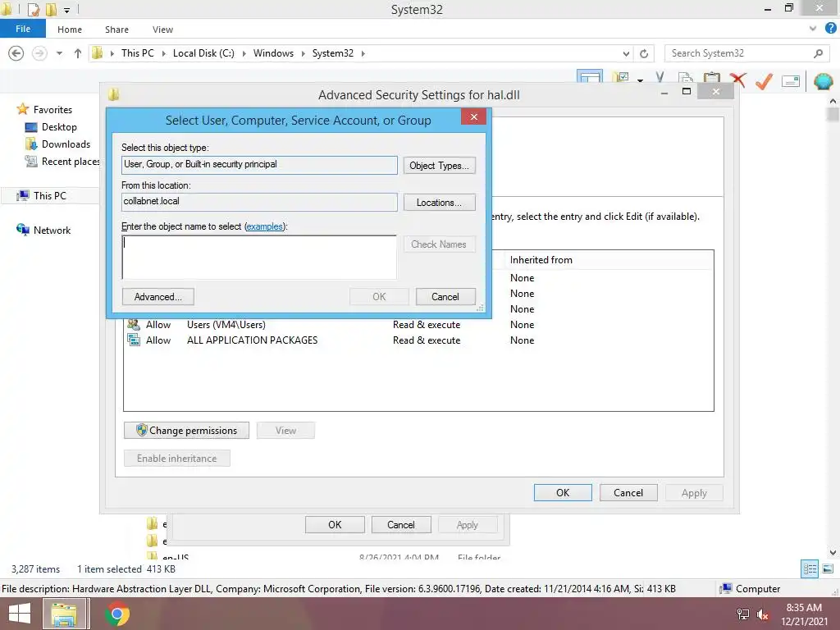This screenshot has height=630, width=840.
Task: Select Favorites in navigation pane
Action: pyautogui.click(x=44, y=109)
